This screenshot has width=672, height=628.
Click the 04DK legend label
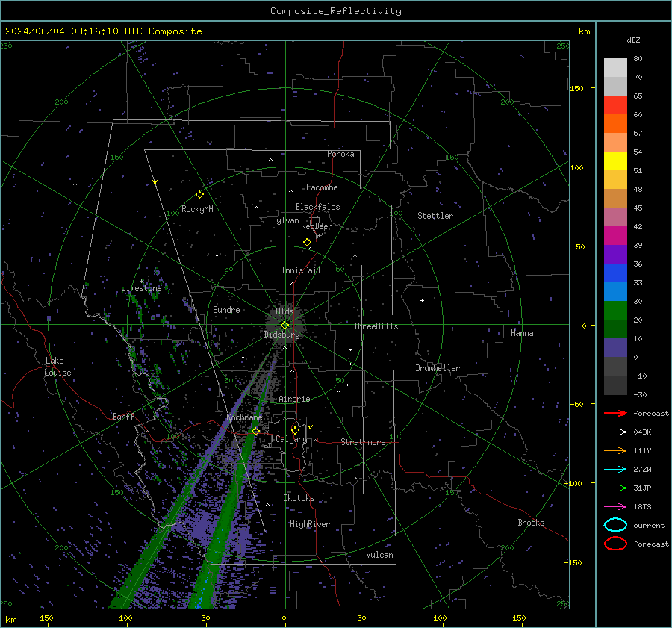(642, 432)
